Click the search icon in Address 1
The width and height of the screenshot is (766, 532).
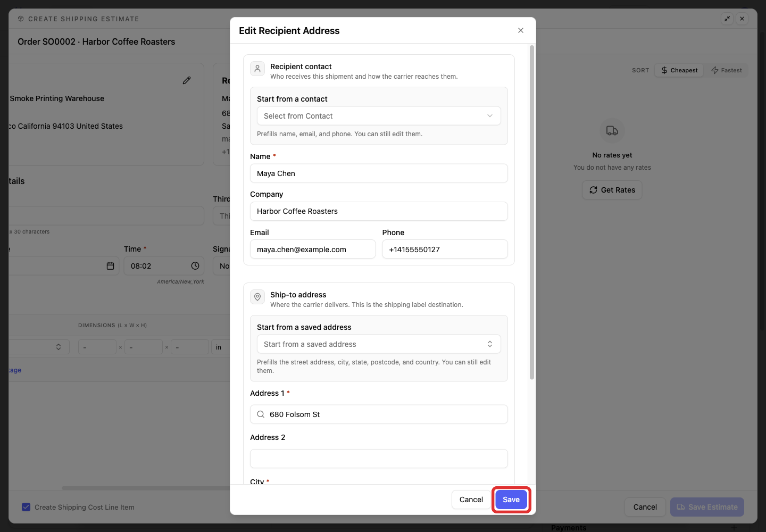click(x=261, y=414)
